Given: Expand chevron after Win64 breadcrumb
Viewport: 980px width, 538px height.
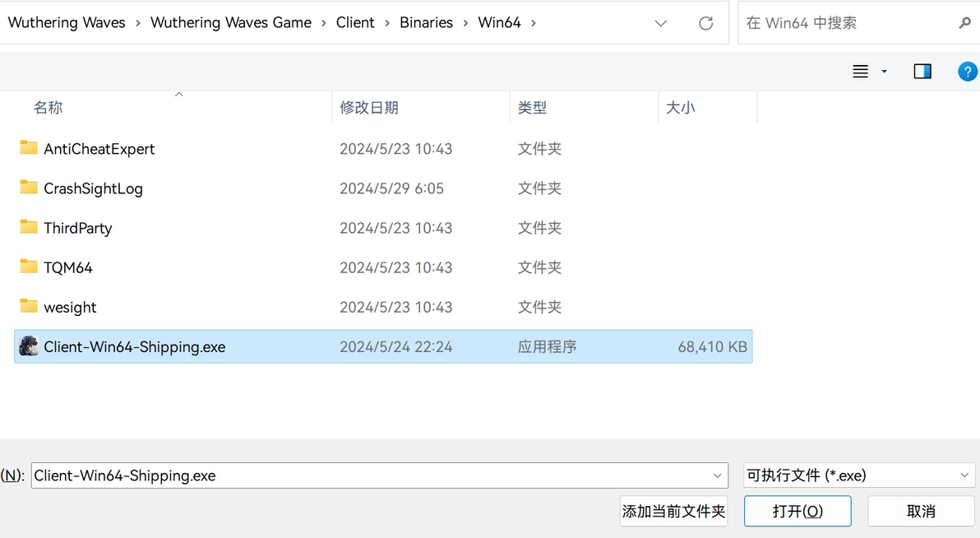Looking at the screenshot, I should pos(533,23).
